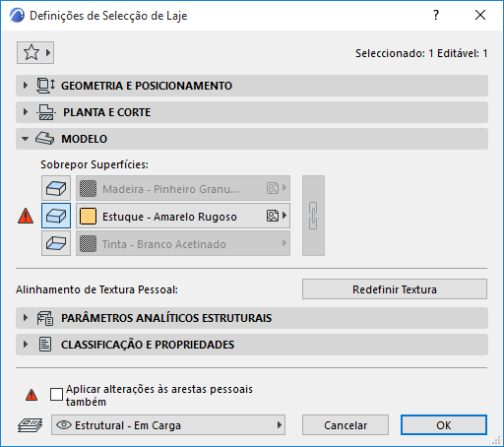This screenshot has width=504, height=447.
Task: Click texture icon on Estuque row
Action: (273, 216)
